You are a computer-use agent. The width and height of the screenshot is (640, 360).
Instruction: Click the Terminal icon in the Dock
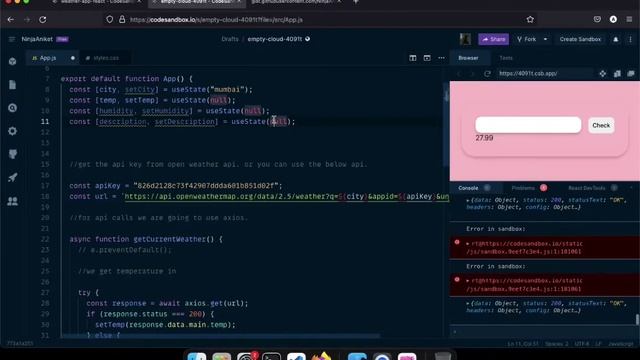click(271, 357)
